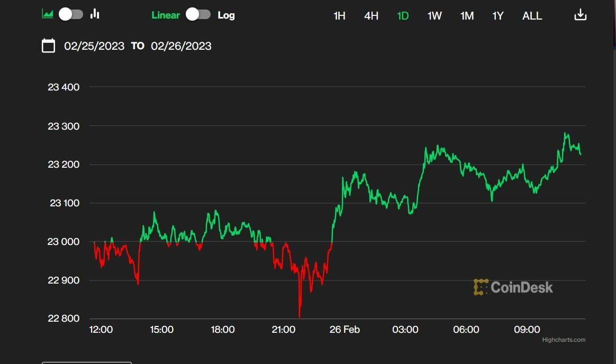This screenshot has width=616, height=364.
Task: Switch to the ALL time range
Action: 532,16
